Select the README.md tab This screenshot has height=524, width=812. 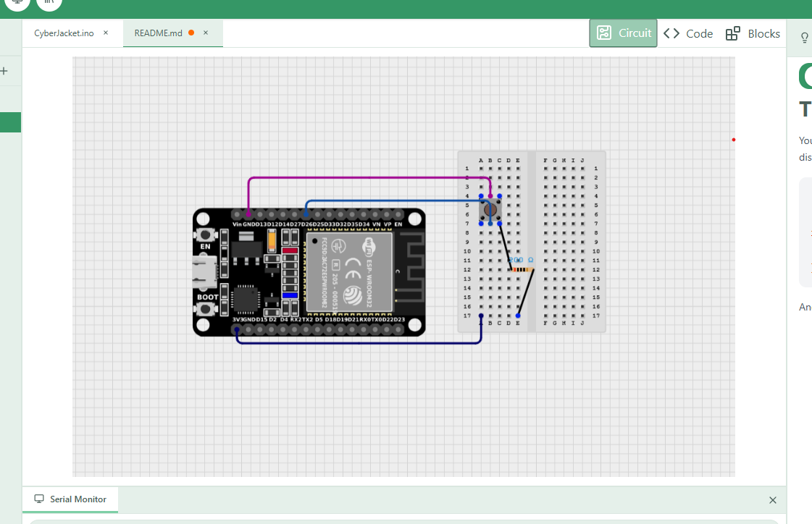(158, 33)
